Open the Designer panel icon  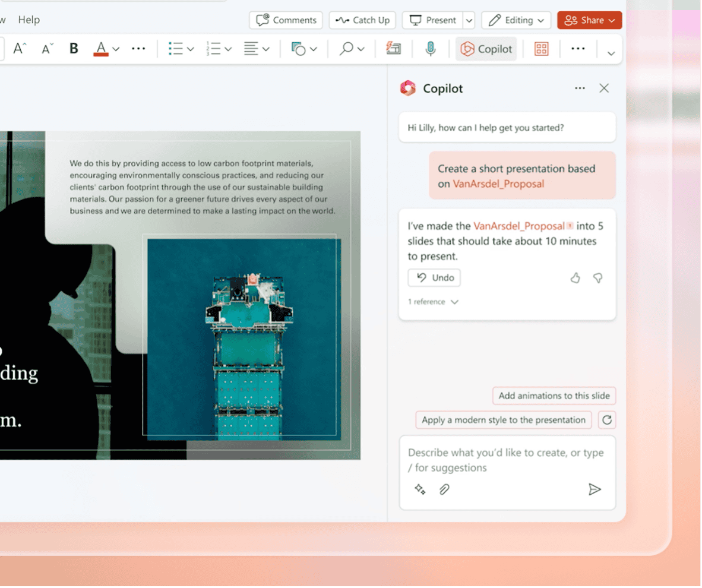click(x=540, y=49)
